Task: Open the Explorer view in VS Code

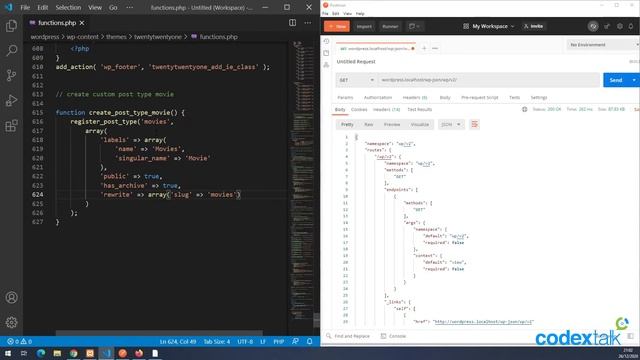Action: click(x=11, y=26)
